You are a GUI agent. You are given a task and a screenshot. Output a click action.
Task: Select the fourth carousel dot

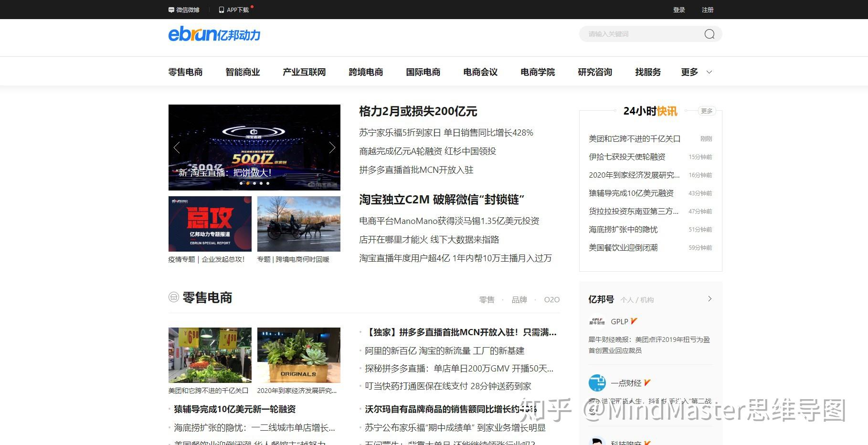click(261, 183)
